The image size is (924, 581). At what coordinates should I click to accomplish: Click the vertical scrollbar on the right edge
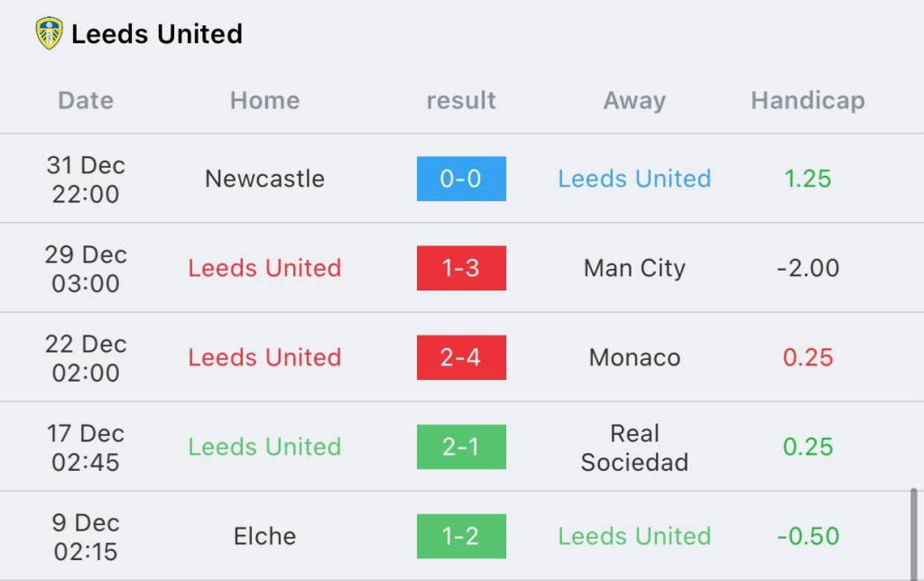click(x=913, y=533)
